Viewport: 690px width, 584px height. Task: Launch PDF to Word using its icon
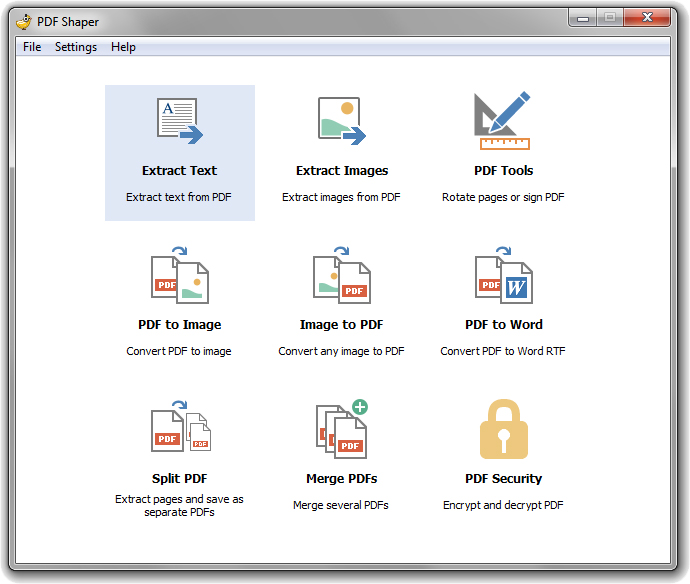[503, 275]
